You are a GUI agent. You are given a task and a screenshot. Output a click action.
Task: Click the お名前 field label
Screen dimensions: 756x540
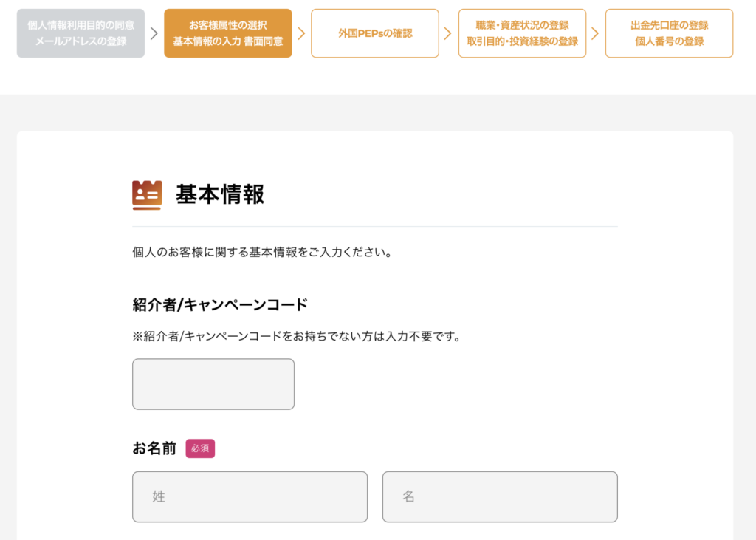click(154, 448)
